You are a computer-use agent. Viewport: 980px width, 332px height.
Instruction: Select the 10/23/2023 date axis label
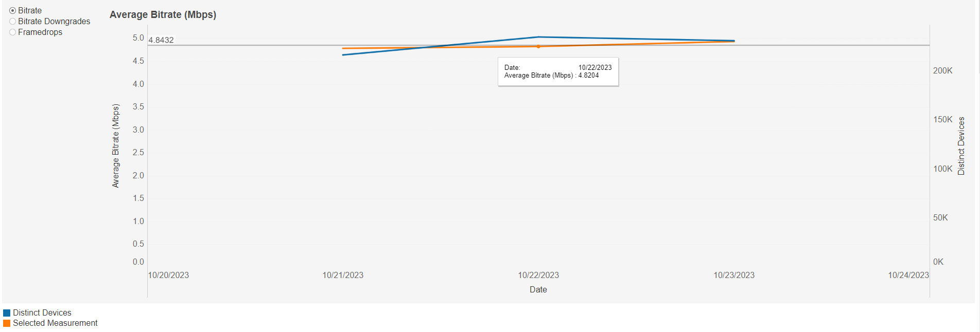click(733, 275)
